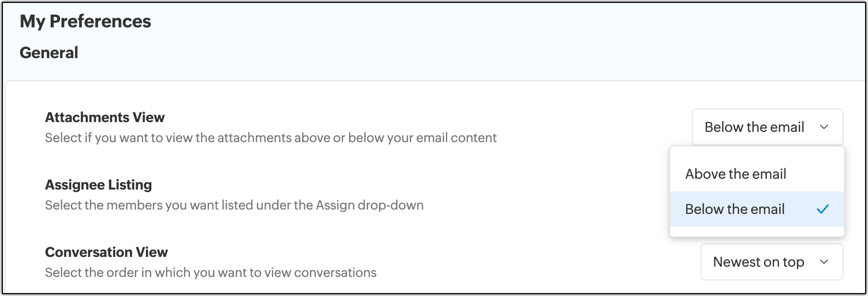Open the "Newest on top" dropdown
This screenshot has width=868, height=296.
click(x=771, y=262)
